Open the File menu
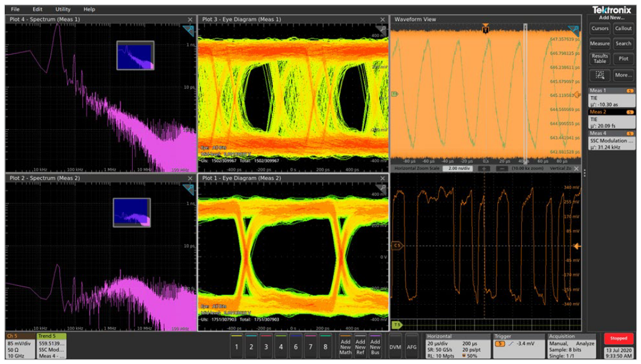Viewport: 641px width, 364px height. (x=14, y=9)
